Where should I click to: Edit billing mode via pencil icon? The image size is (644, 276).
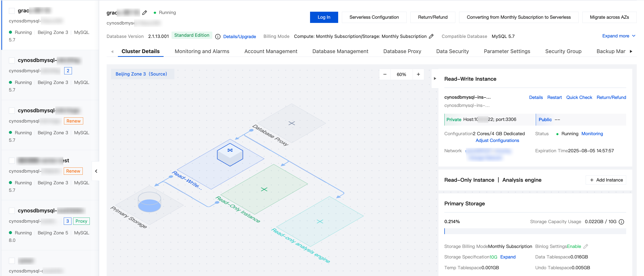431,36
